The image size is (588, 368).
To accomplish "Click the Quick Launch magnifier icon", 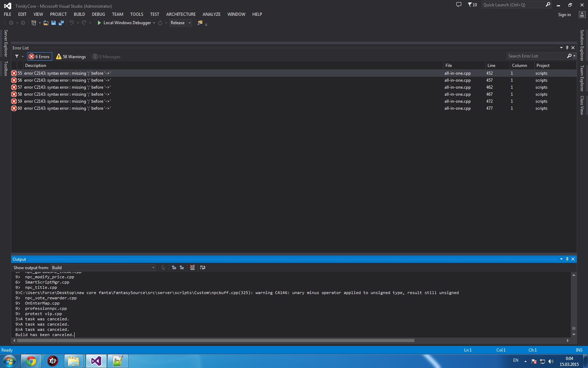I will (x=548, y=5).
